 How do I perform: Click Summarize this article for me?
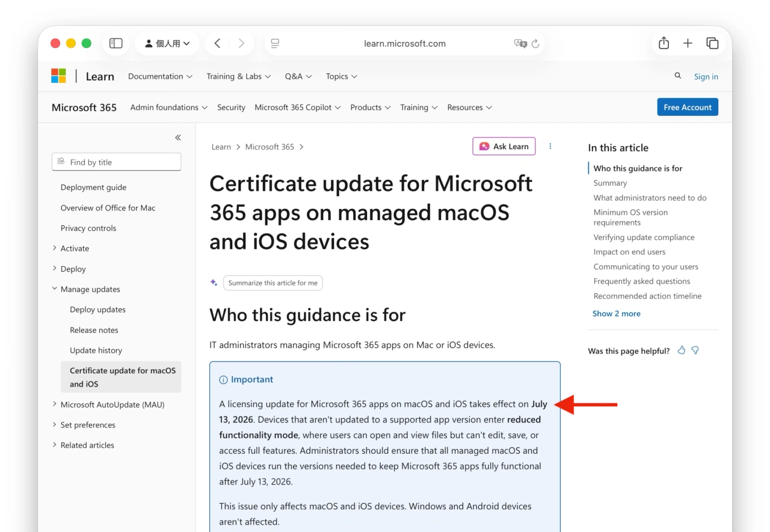pos(273,283)
